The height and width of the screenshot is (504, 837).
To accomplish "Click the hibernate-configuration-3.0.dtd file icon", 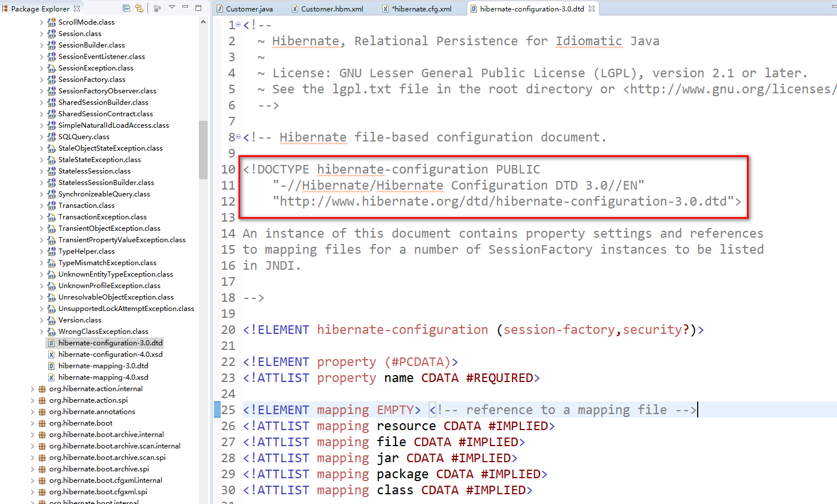I will [51, 343].
